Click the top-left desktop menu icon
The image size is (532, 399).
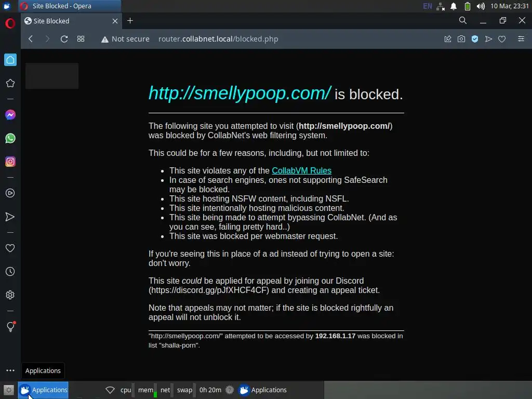7,6
